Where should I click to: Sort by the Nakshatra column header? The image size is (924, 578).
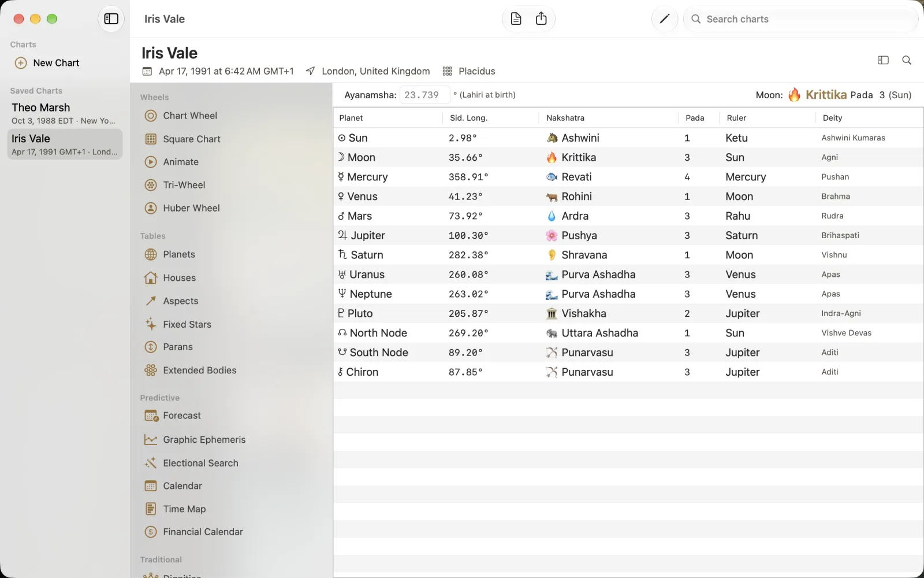(x=608, y=118)
